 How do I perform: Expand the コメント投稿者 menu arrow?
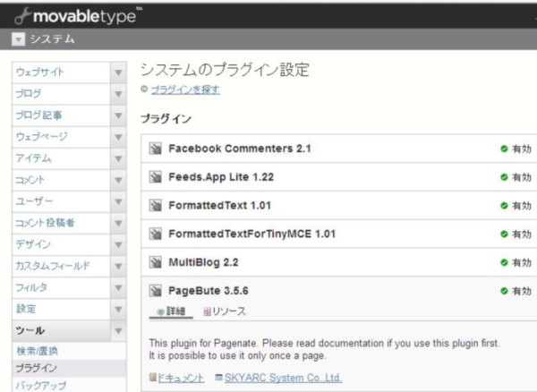pos(118,223)
